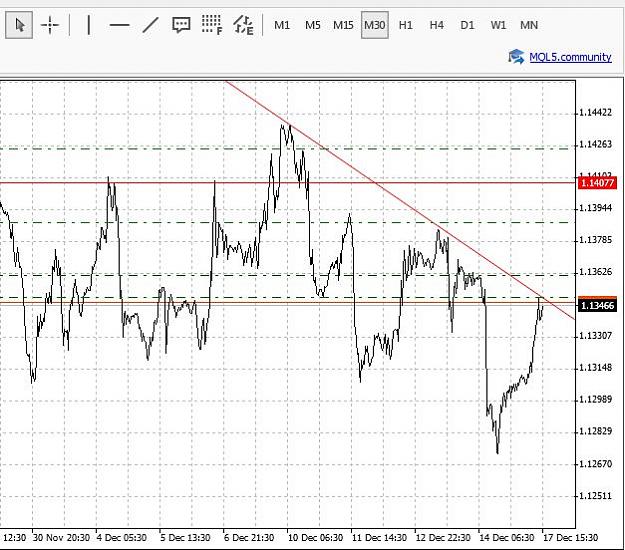Select H4 timeframe

436,26
